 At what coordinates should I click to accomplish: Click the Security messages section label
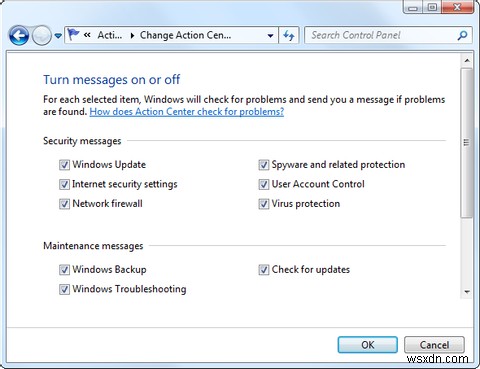click(82, 141)
